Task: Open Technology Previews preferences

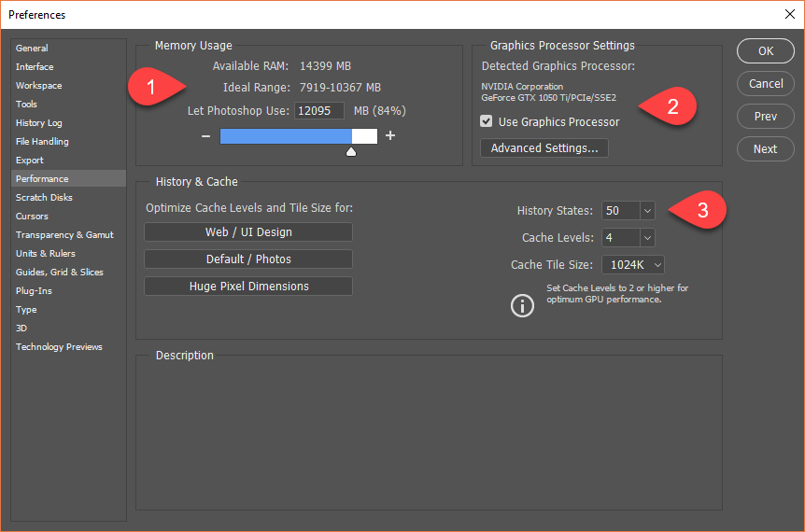Action: (x=68, y=347)
